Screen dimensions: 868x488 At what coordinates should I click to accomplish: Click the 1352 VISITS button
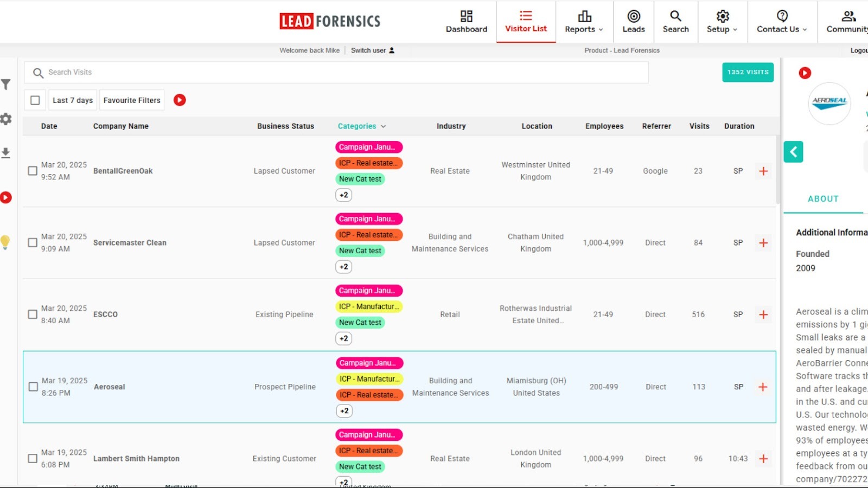pyautogui.click(x=748, y=72)
